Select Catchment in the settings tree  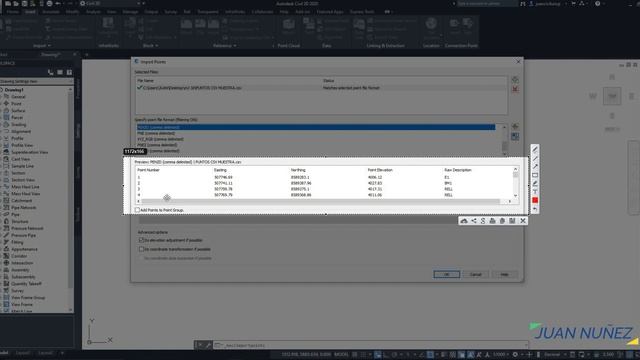click(21, 201)
